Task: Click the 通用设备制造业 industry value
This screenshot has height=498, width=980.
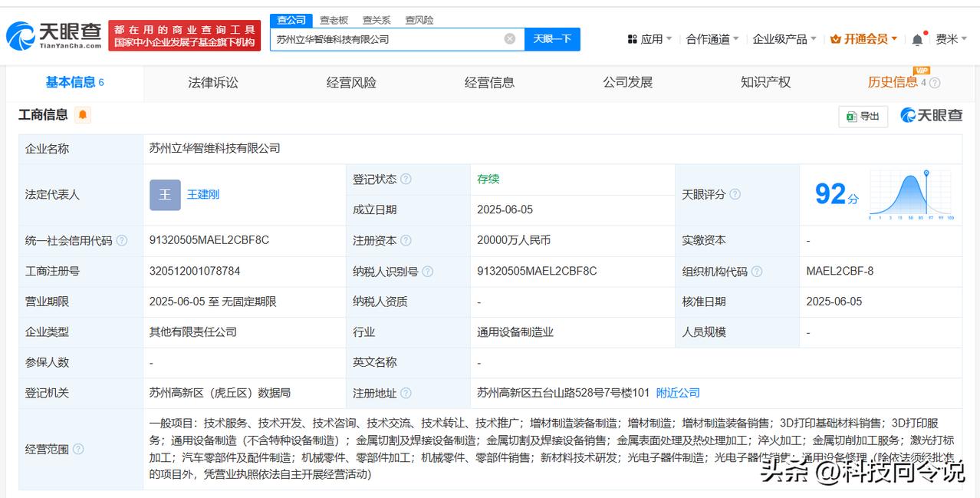Action: [515, 332]
